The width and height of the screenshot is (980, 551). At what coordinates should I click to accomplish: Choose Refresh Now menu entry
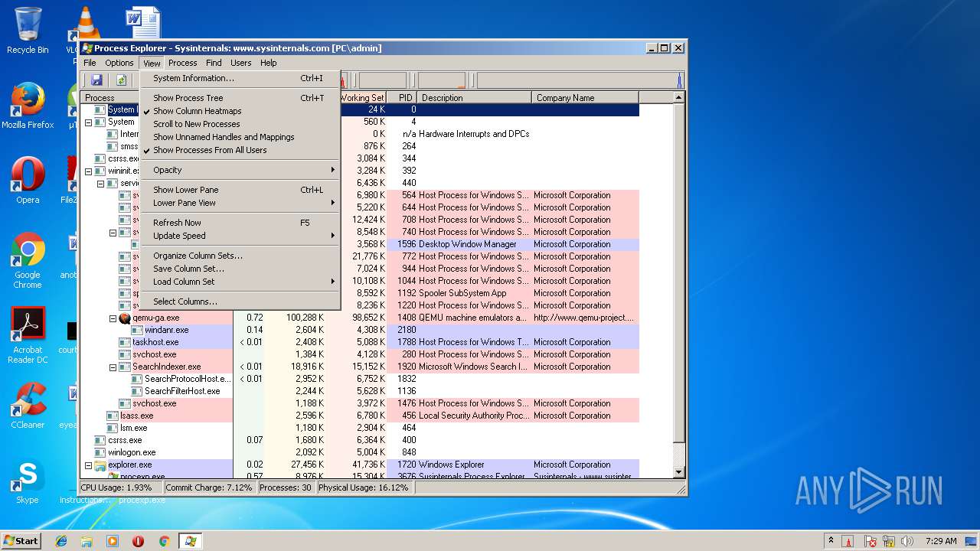240,223
